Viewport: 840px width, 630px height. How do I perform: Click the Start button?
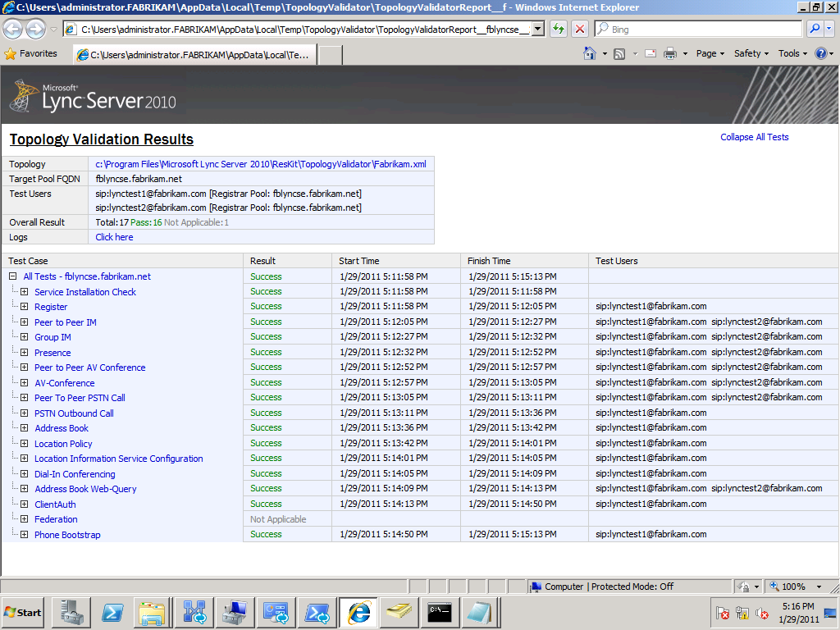(x=23, y=612)
